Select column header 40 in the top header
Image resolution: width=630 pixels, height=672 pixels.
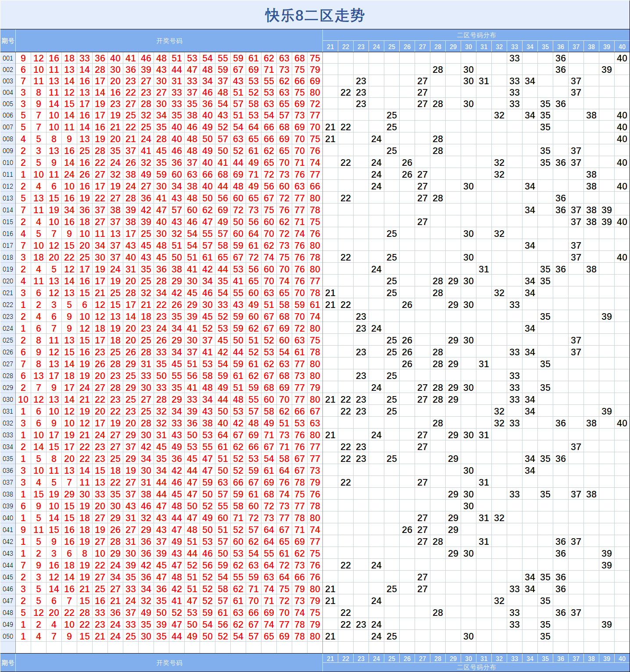[x=622, y=47]
